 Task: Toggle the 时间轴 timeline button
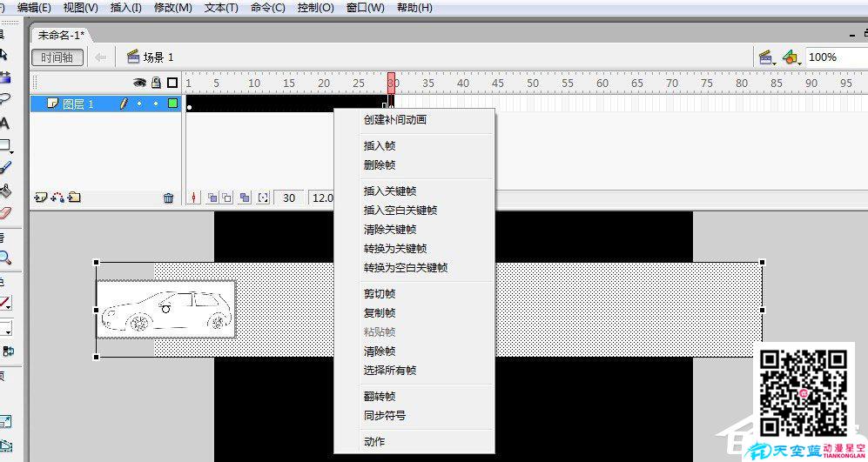tap(57, 57)
